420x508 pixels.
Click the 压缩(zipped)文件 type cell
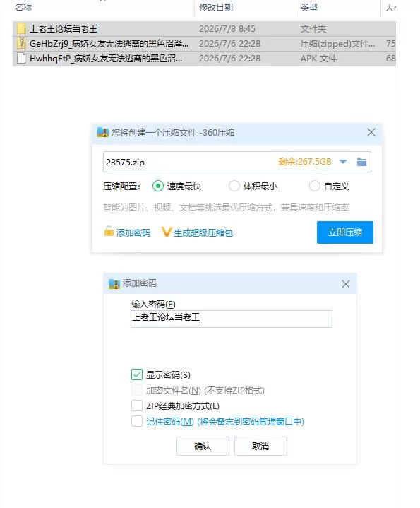[x=337, y=43]
